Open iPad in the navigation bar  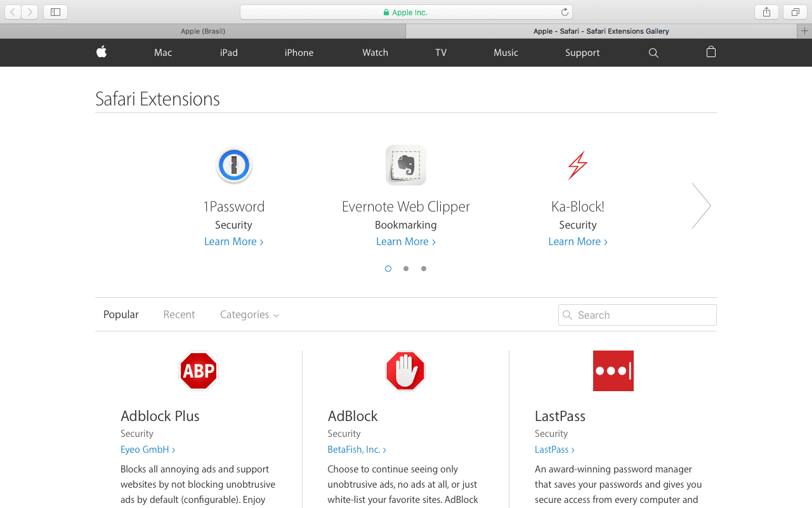(x=229, y=53)
